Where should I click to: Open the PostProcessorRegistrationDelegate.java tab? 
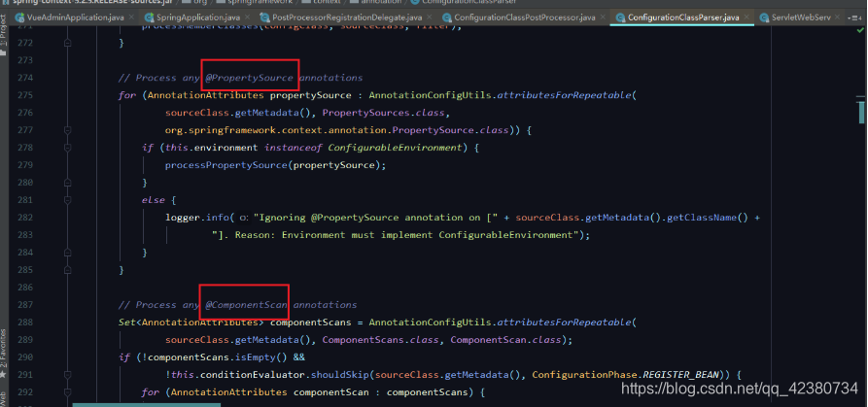[347, 17]
